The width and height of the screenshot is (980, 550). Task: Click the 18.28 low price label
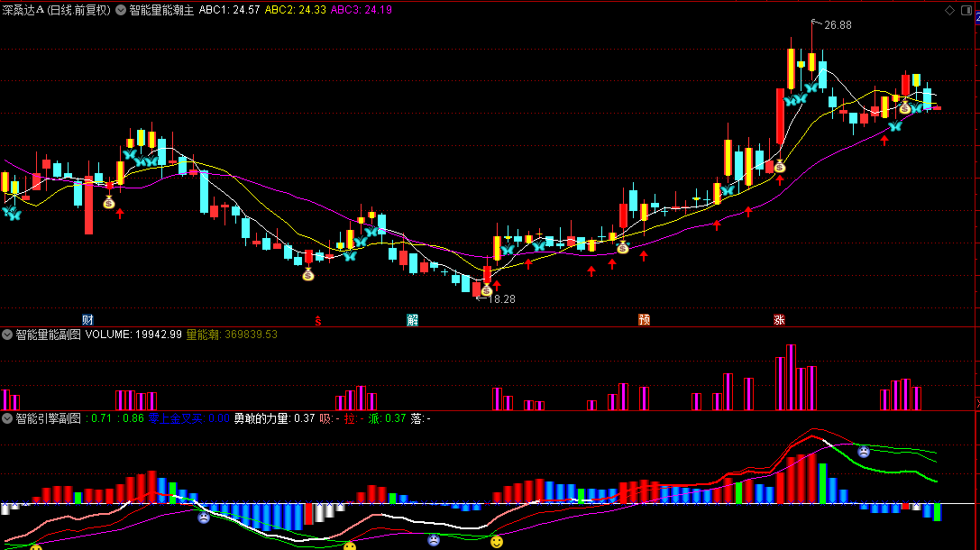coord(501,299)
